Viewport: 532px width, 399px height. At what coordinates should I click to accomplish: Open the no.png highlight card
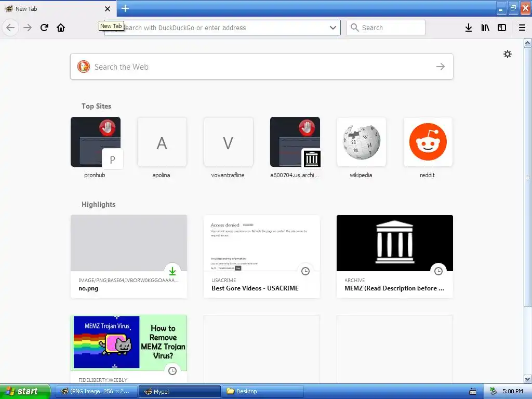[129, 257]
